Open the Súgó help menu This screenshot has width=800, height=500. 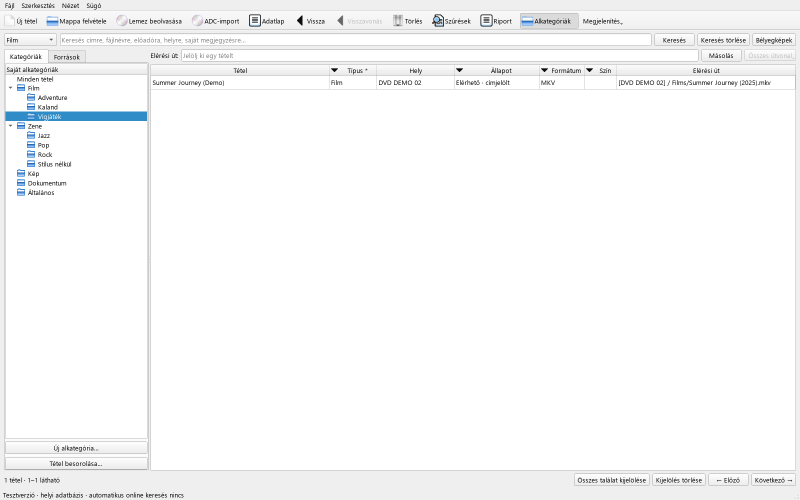[94, 6]
